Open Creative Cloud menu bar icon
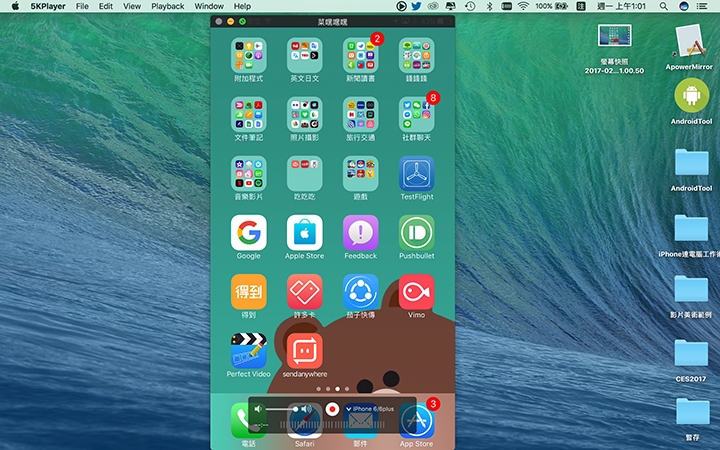The width and height of the screenshot is (720, 450). pyautogui.click(x=433, y=6)
